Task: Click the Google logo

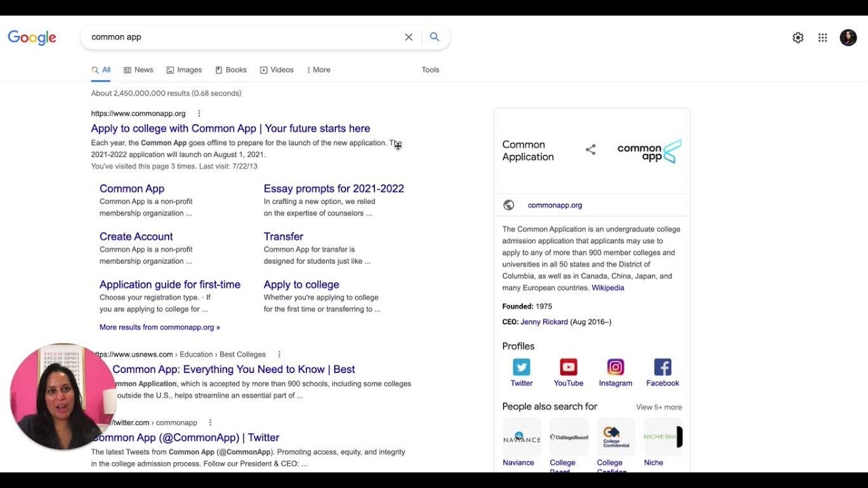Action: pyautogui.click(x=32, y=38)
